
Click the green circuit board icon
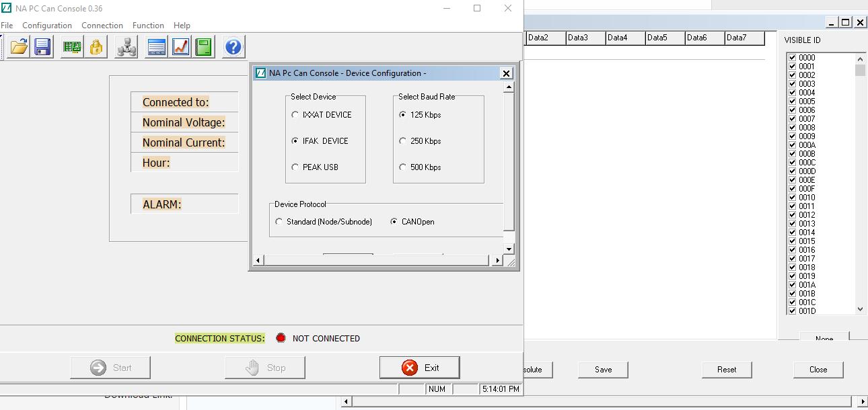(72, 47)
